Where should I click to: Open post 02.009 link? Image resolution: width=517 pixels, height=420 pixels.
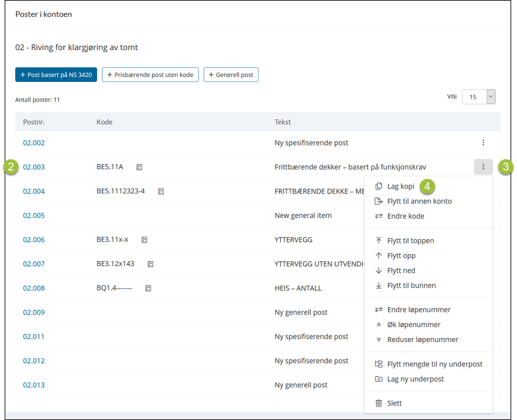[x=34, y=313]
